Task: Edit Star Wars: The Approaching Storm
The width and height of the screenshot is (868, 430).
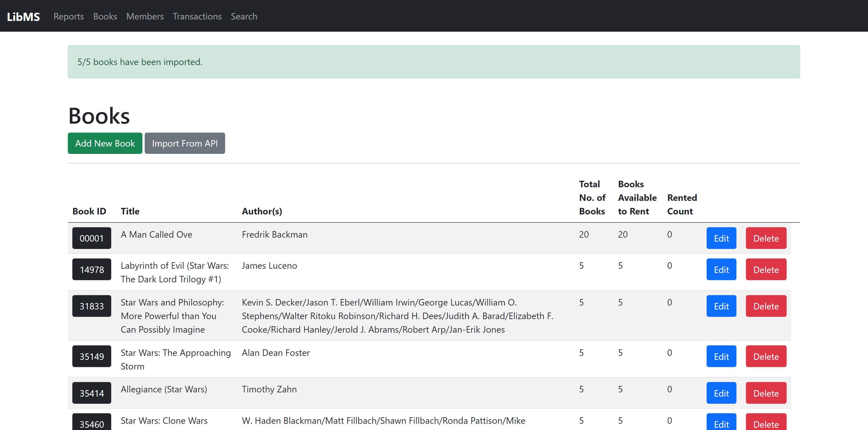Action: [721, 356]
